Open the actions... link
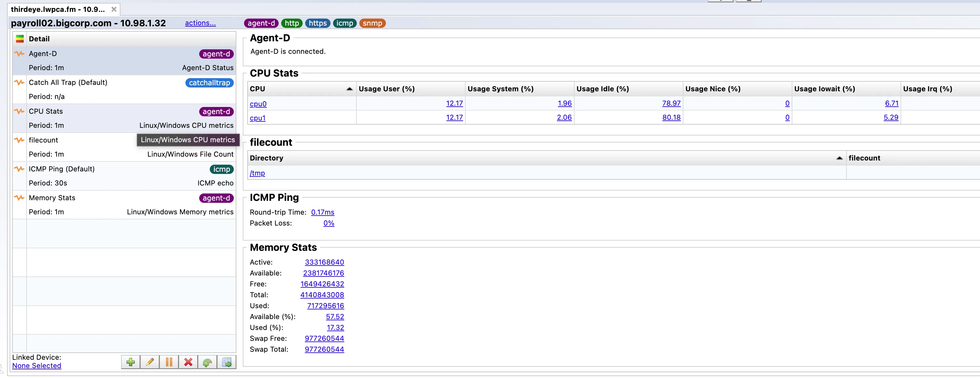The width and height of the screenshot is (980, 378). tap(200, 23)
